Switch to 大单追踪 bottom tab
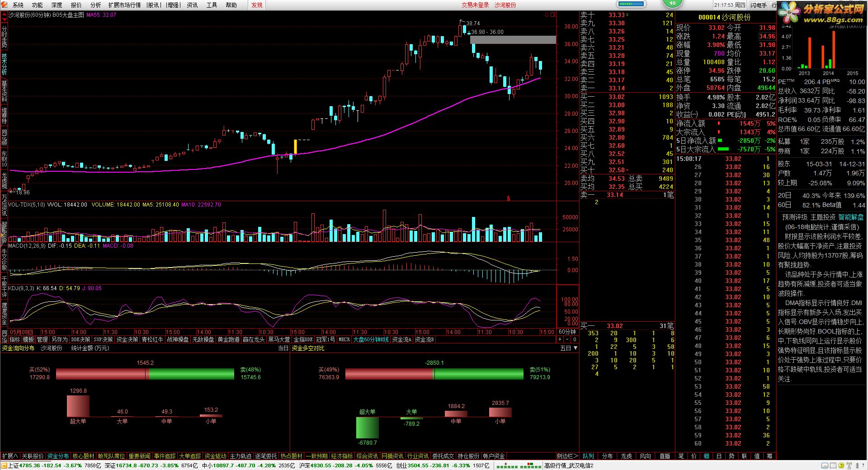 pyautogui.click(x=190, y=456)
